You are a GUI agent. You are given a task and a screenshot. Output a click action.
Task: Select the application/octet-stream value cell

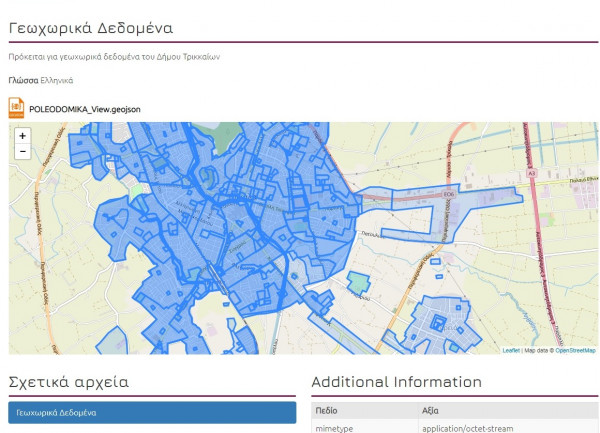pos(468,427)
